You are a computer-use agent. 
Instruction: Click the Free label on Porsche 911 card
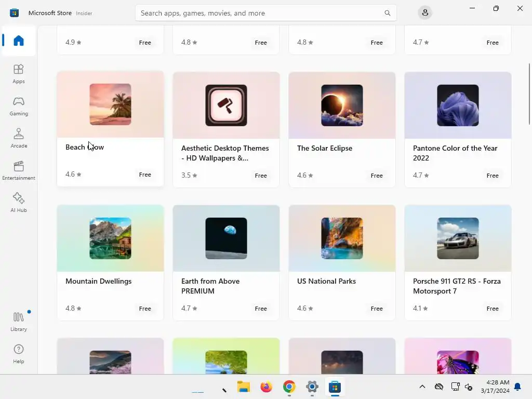493,309
